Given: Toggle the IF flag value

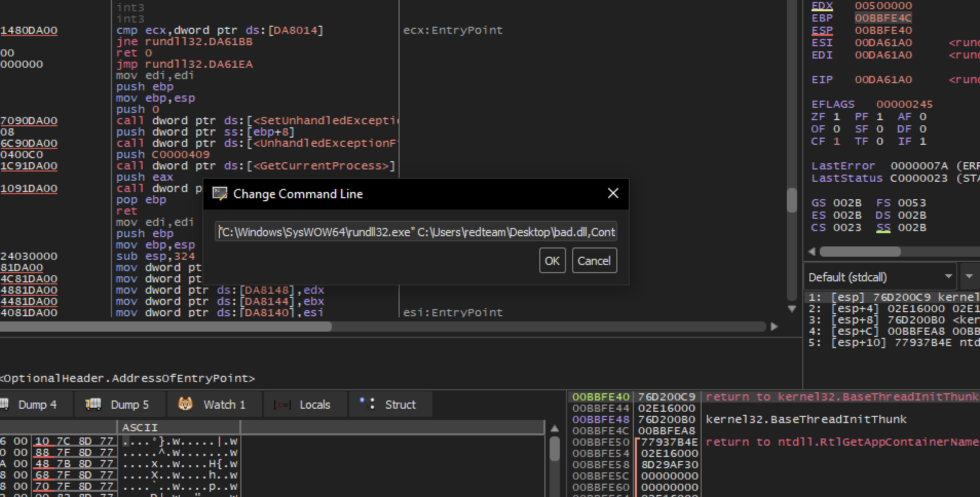Looking at the screenshot, I should pos(922,141).
